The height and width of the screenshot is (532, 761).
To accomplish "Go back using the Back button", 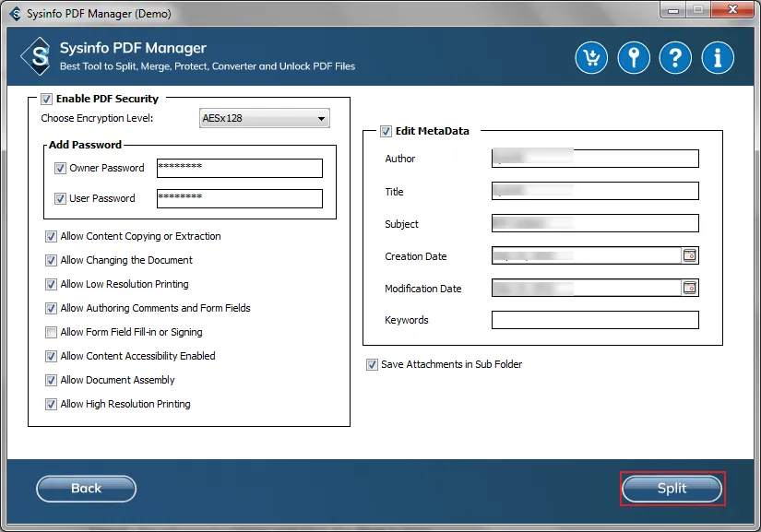I will (x=86, y=489).
